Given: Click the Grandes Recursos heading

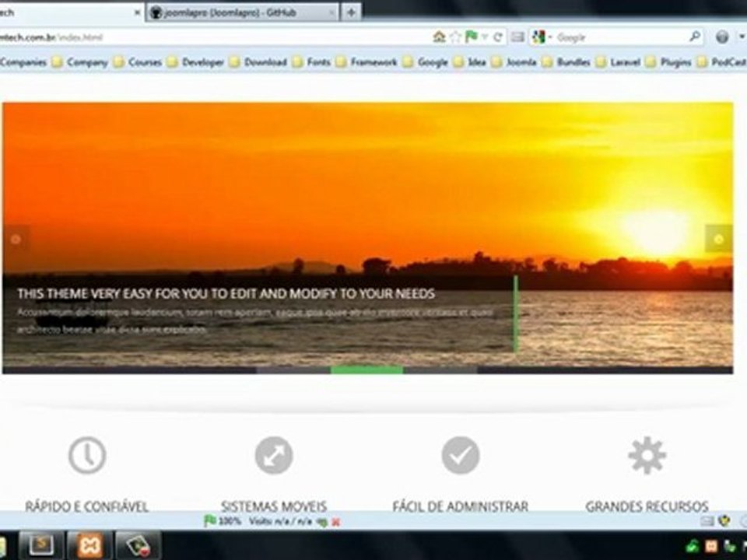Looking at the screenshot, I should [x=647, y=506].
